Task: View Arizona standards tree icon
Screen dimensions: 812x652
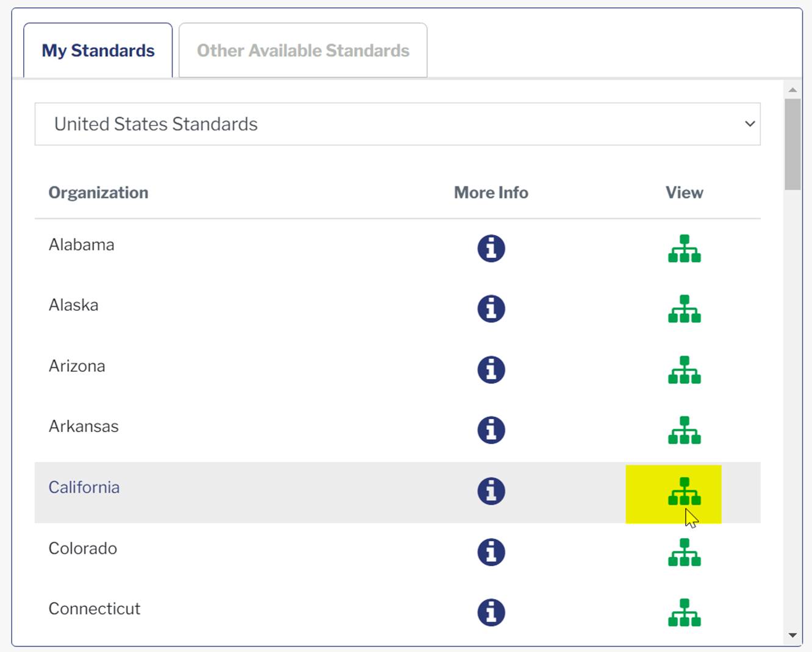Action: click(685, 370)
